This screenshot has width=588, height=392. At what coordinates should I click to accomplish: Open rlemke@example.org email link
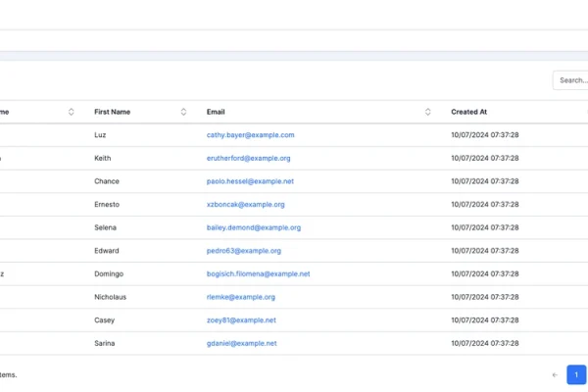[241, 297]
